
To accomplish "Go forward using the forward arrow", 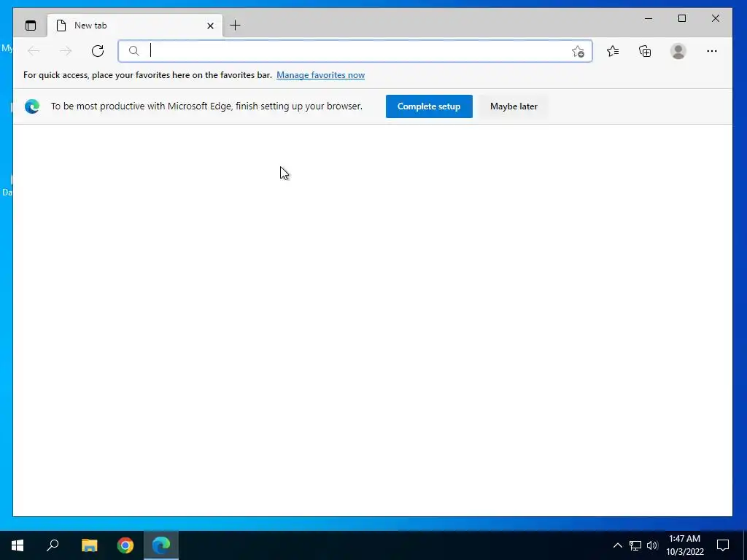I will coord(66,51).
